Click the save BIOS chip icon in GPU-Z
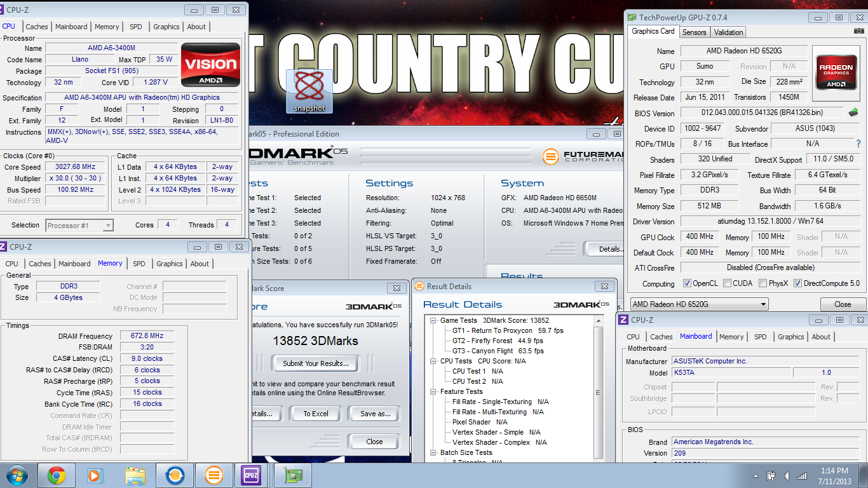Screen dimensions: 868x488 point(853,112)
